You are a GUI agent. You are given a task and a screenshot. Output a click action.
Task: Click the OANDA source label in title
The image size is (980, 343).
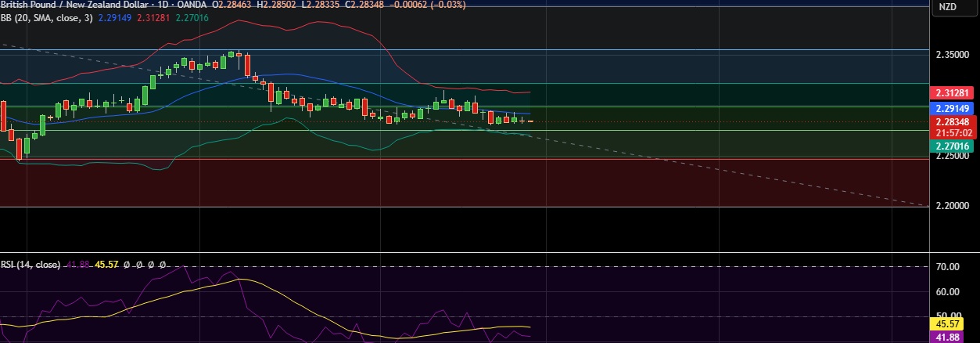pos(192,5)
